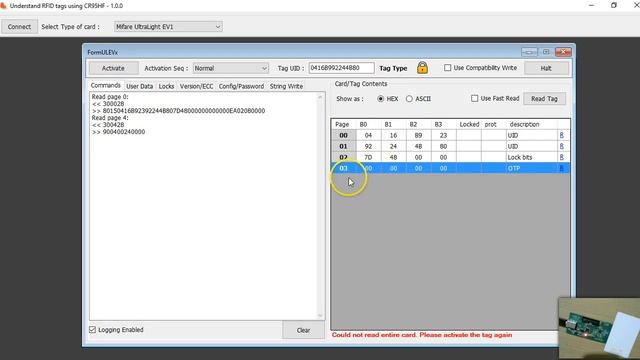
Task: Click the Page column header
Action: [x=344, y=124]
